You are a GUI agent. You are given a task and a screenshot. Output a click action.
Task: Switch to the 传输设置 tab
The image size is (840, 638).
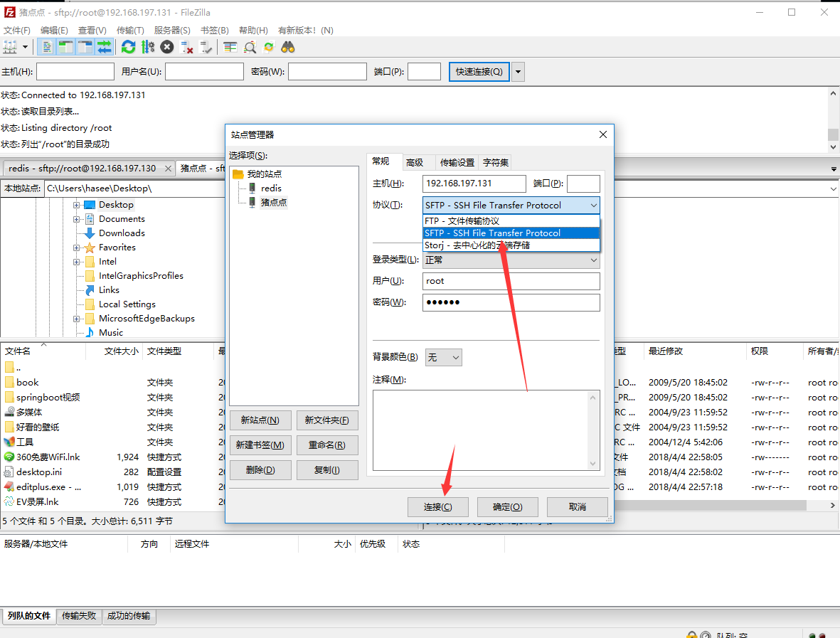[457, 162]
